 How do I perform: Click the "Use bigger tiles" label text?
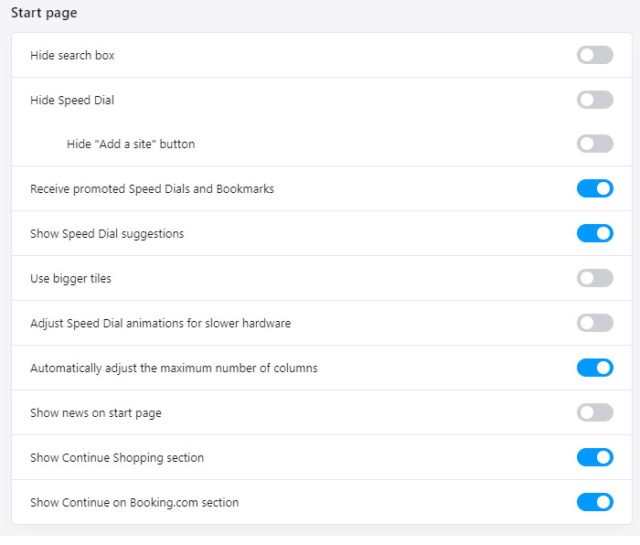(x=71, y=278)
